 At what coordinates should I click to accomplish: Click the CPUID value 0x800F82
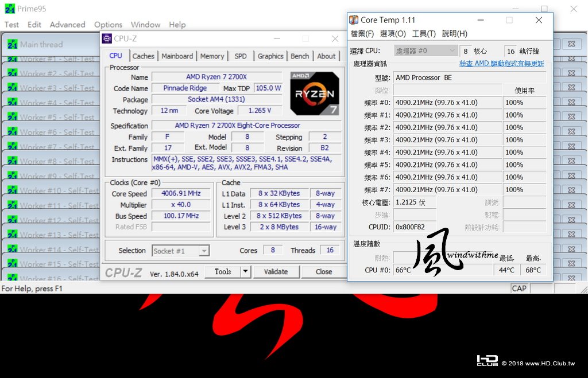click(x=415, y=227)
